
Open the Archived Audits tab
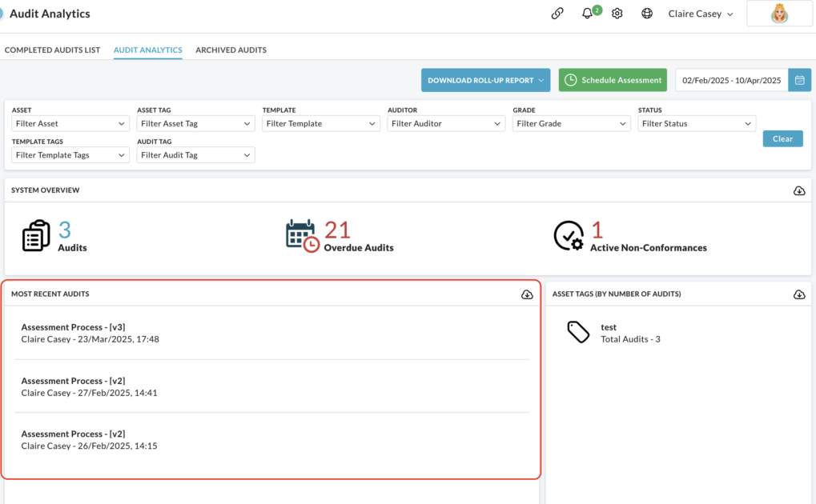point(231,50)
